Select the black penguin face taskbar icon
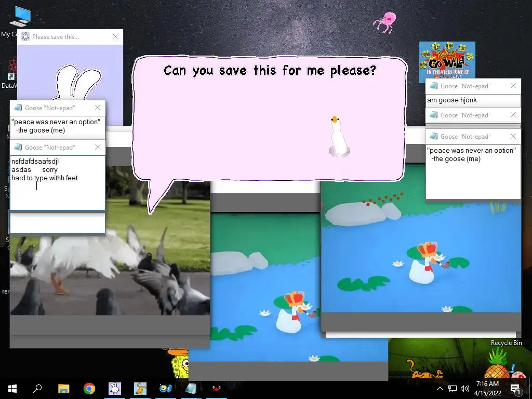The width and height of the screenshot is (532, 399). pyautogui.click(x=217, y=388)
